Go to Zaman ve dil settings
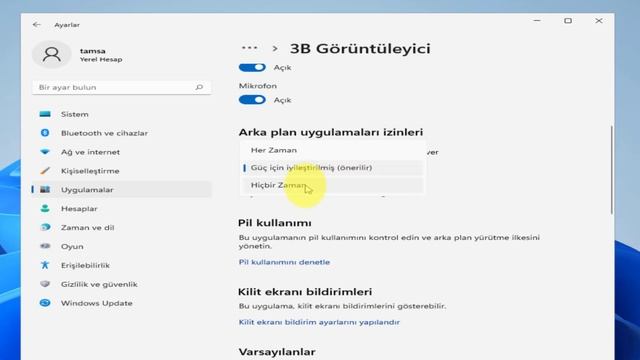640x360 pixels. pos(122,227)
